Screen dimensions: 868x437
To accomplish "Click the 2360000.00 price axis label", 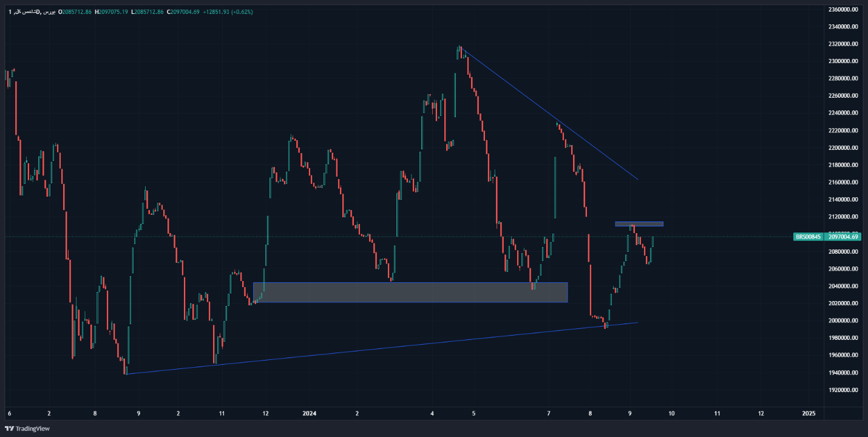I will [843, 9].
